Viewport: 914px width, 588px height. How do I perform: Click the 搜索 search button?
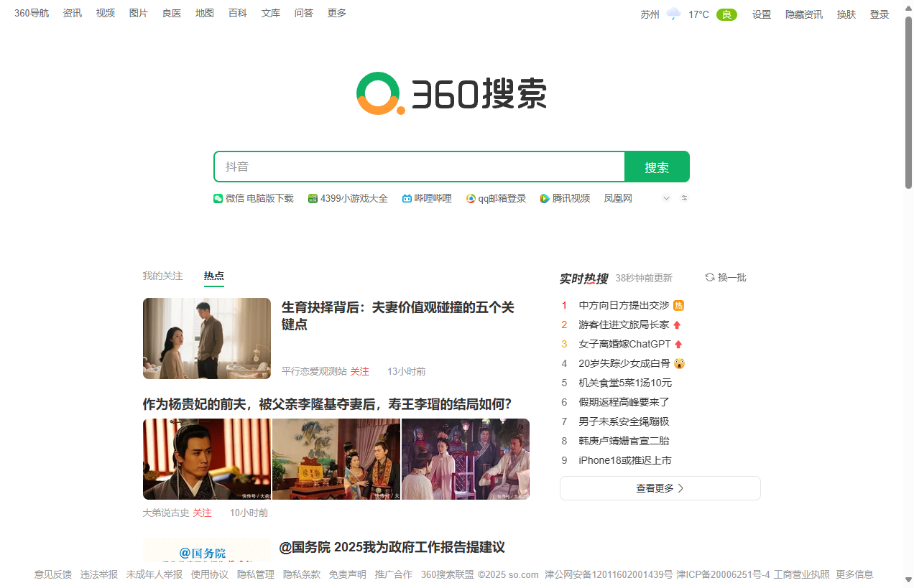[x=656, y=166]
